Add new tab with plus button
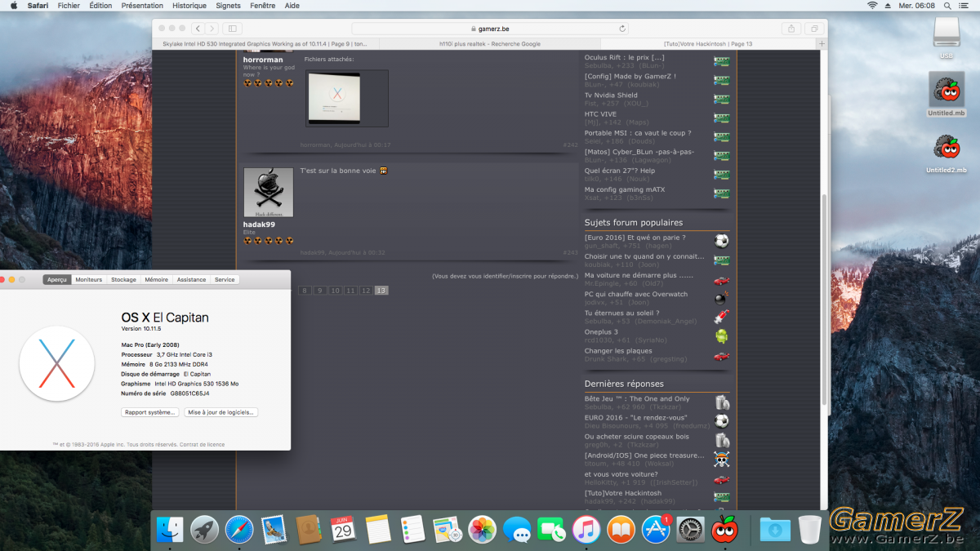980x551 pixels. pyautogui.click(x=822, y=43)
